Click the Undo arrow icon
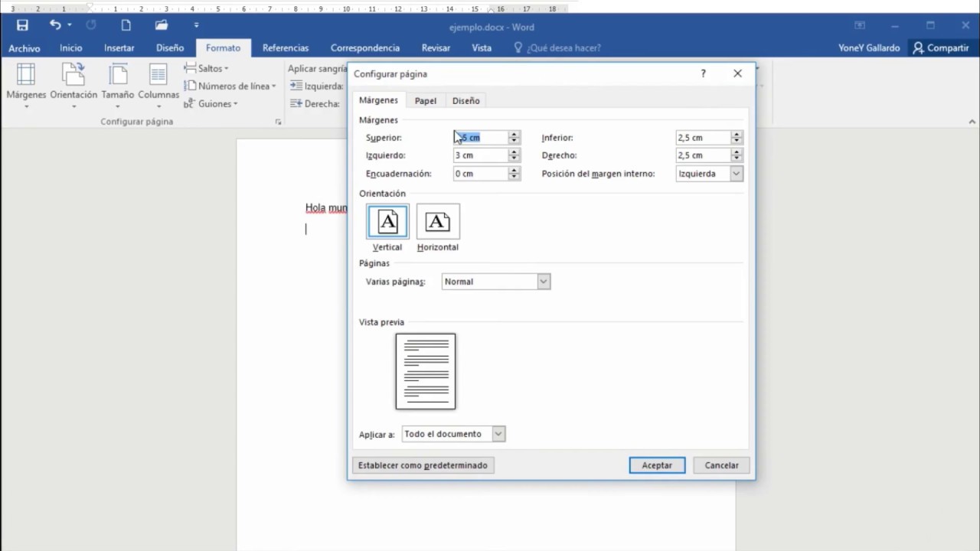980x551 pixels. point(55,25)
